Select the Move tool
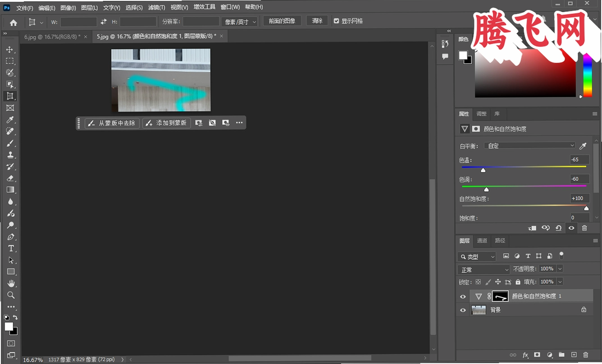This screenshot has height=364, width=602. (x=10, y=50)
